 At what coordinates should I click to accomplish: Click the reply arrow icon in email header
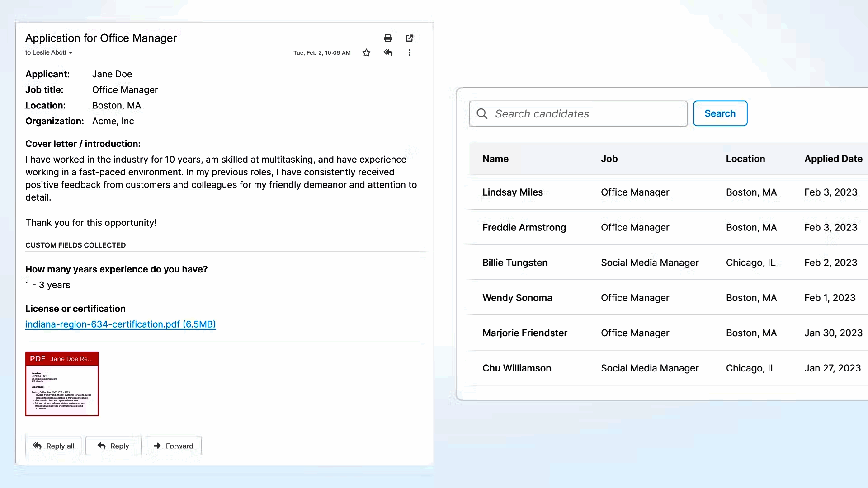pos(388,52)
